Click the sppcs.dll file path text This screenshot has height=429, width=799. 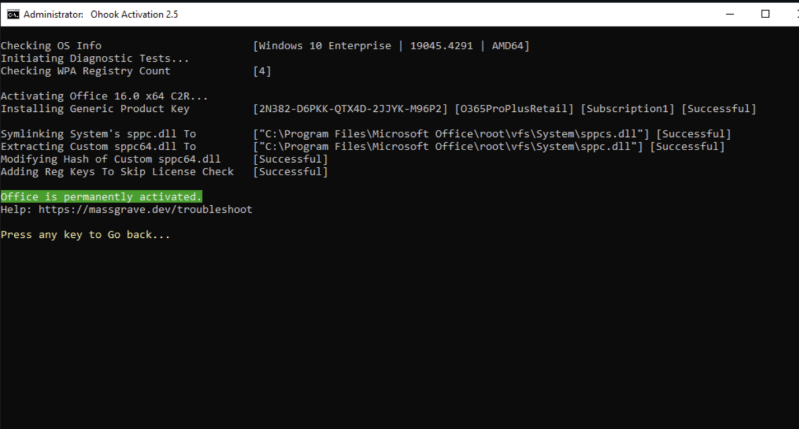click(x=451, y=134)
